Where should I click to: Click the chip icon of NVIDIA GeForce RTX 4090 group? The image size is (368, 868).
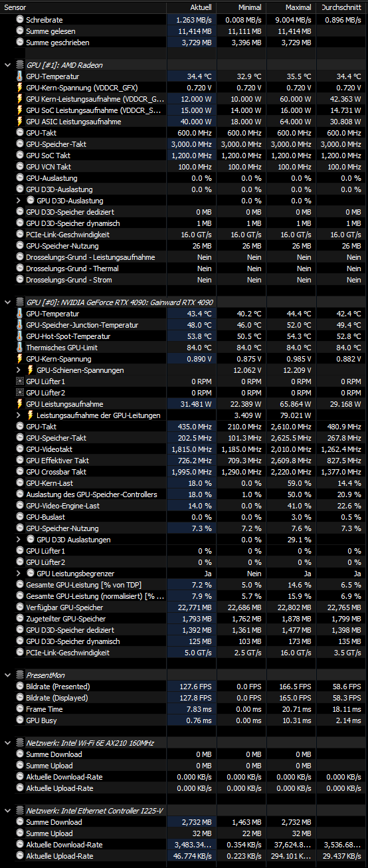tap(19, 302)
